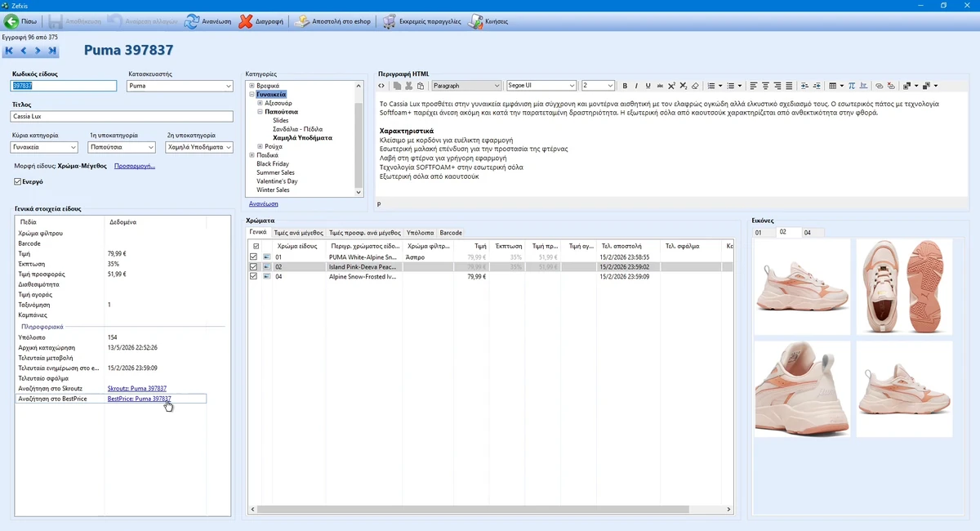Viewport: 980px width, 531px height.
Task: Click the Ανανέωση refresh icon in toolbar
Action: [191, 22]
